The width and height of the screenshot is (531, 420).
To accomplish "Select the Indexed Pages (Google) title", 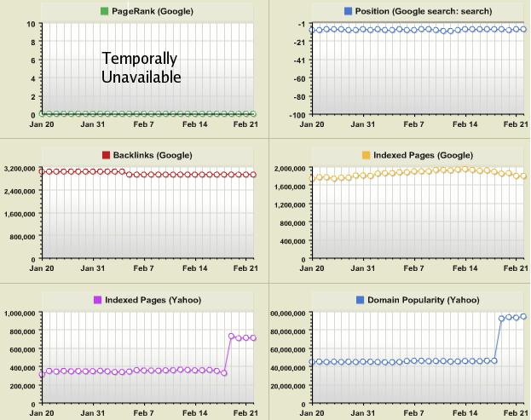I will 423,155.
